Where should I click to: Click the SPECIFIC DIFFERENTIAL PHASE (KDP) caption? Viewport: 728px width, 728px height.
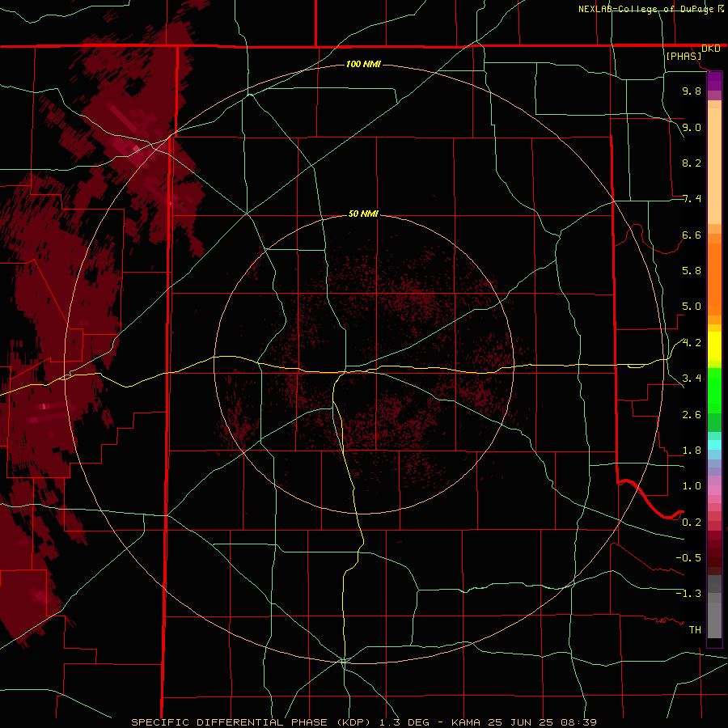pyautogui.click(x=253, y=722)
